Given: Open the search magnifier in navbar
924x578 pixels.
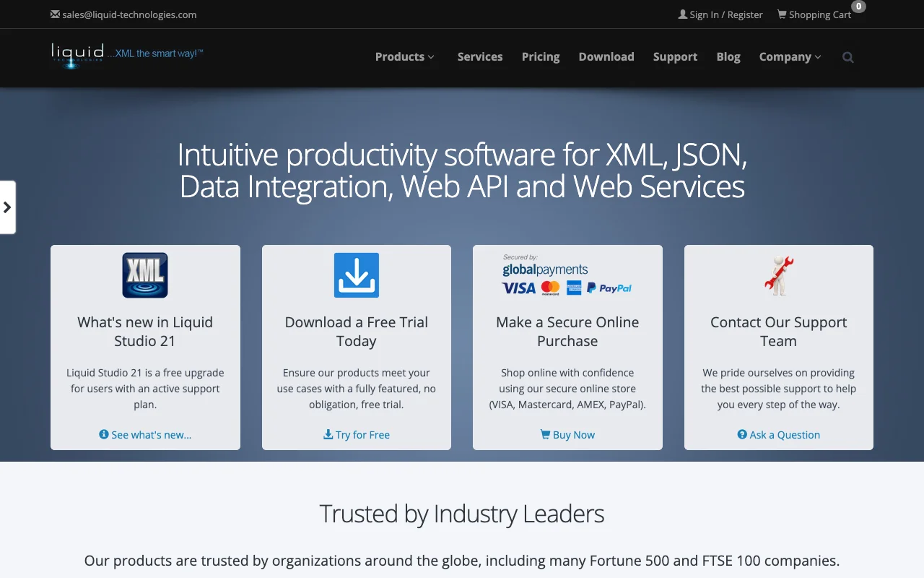Looking at the screenshot, I should pos(848,58).
